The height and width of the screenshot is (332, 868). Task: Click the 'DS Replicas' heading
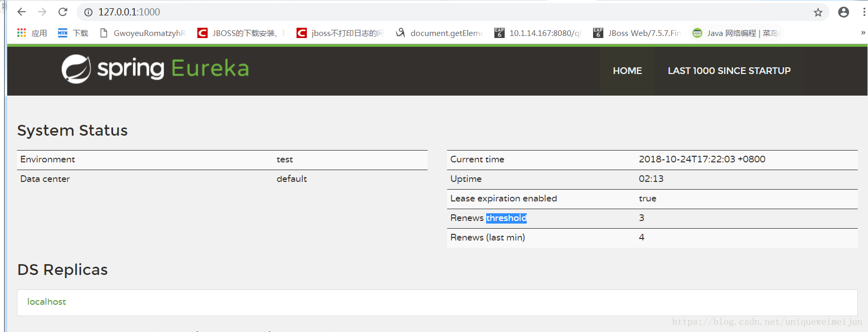[63, 270]
